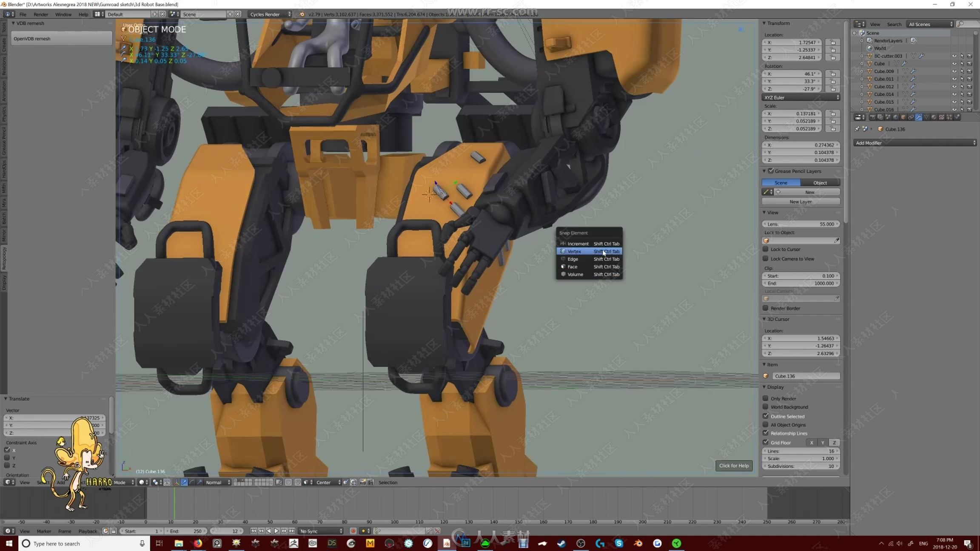Open the Cycles Render engine dropdown
This screenshot has width=980, height=551.
270,14
